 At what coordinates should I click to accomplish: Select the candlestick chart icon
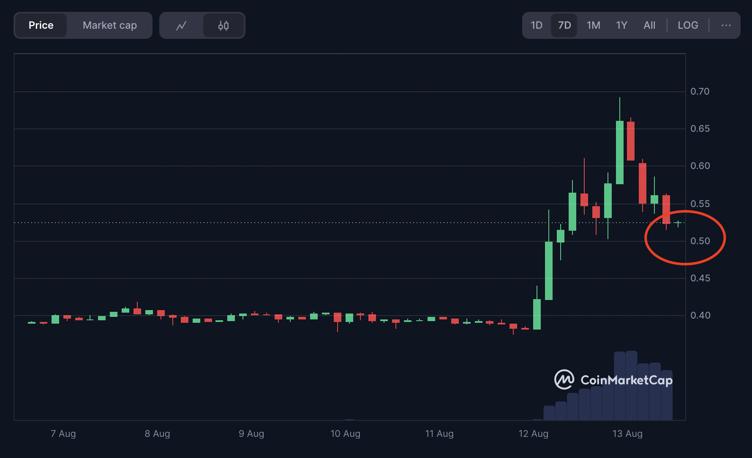click(223, 25)
